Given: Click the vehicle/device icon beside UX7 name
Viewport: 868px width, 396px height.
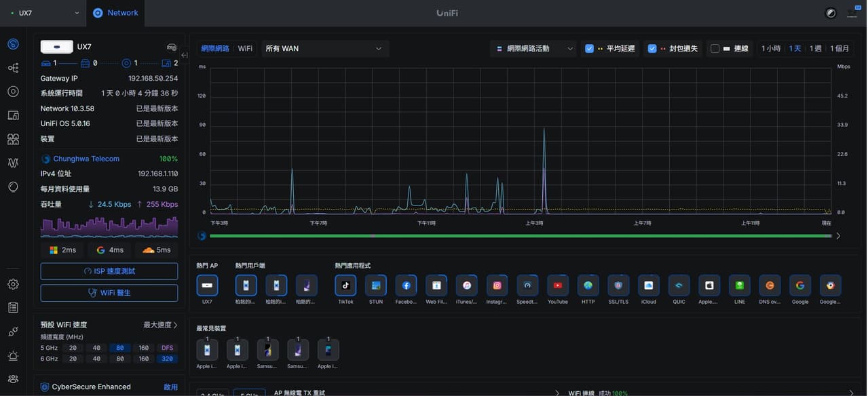Looking at the screenshot, I should [172, 47].
